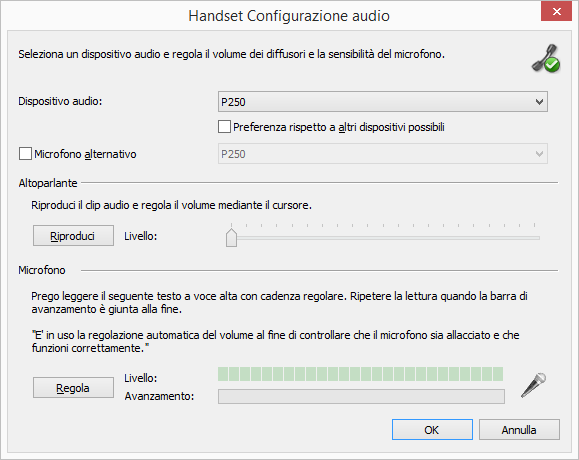Close the Handset Configurazione audio window
579x460 pixels.
[x=557, y=11]
